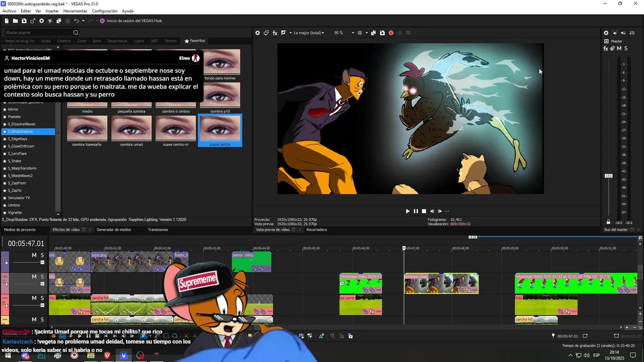The width and height of the screenshot is (644, 362).
Task: Solo the third video track
Action: [x=42, y=298]
